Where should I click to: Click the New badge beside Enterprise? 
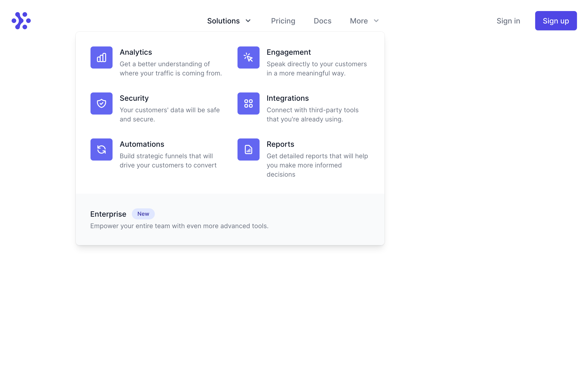coord(143,214)
